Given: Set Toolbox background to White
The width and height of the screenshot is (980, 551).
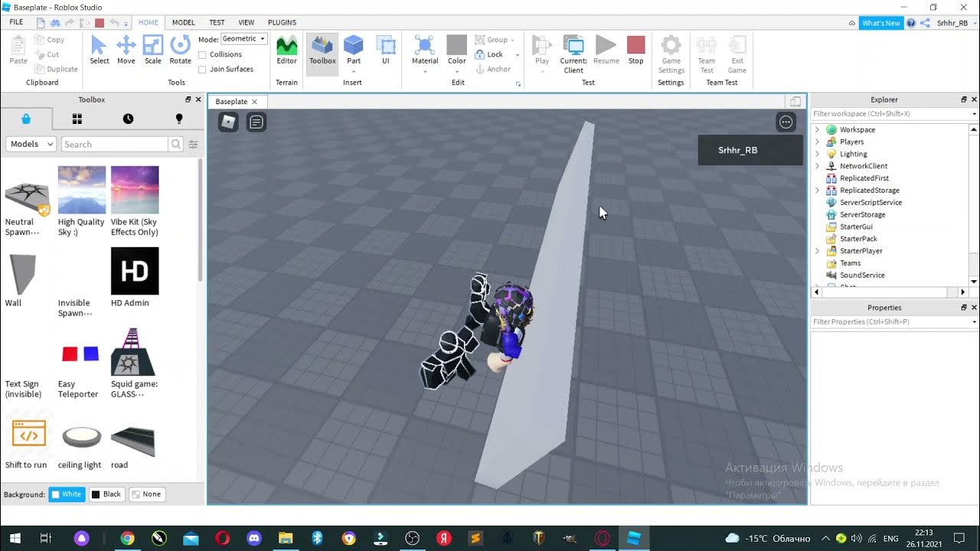Looking at the screenshot, I should [67, 494].
